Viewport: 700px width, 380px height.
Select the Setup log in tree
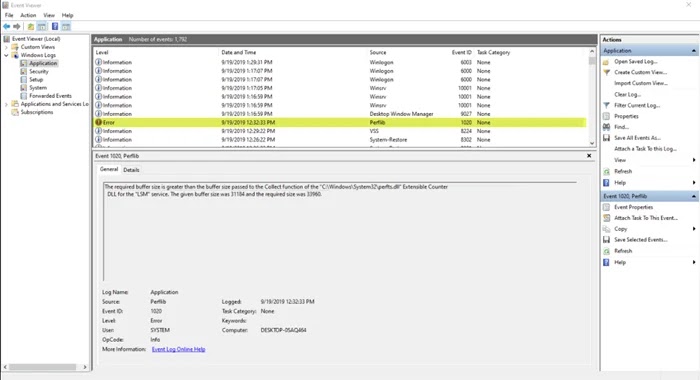click(36, 79)
